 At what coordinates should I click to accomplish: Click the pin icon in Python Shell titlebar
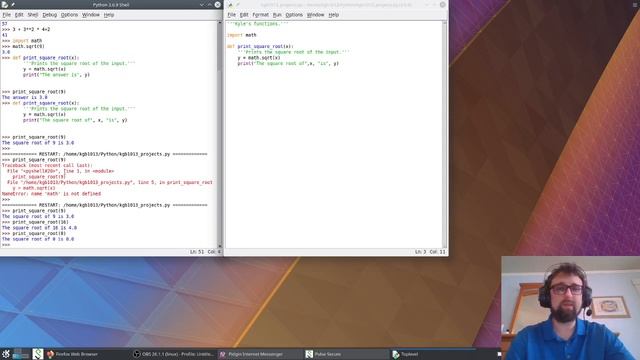tap(13, 4)
